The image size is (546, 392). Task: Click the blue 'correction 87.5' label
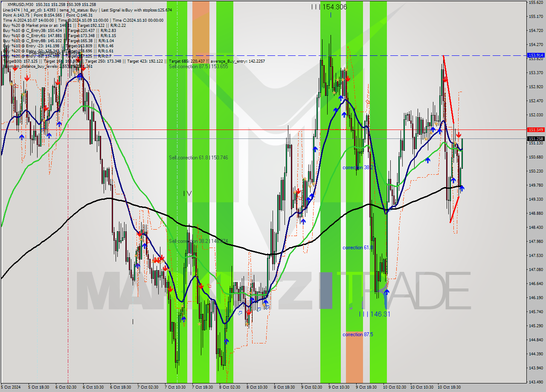358,334
